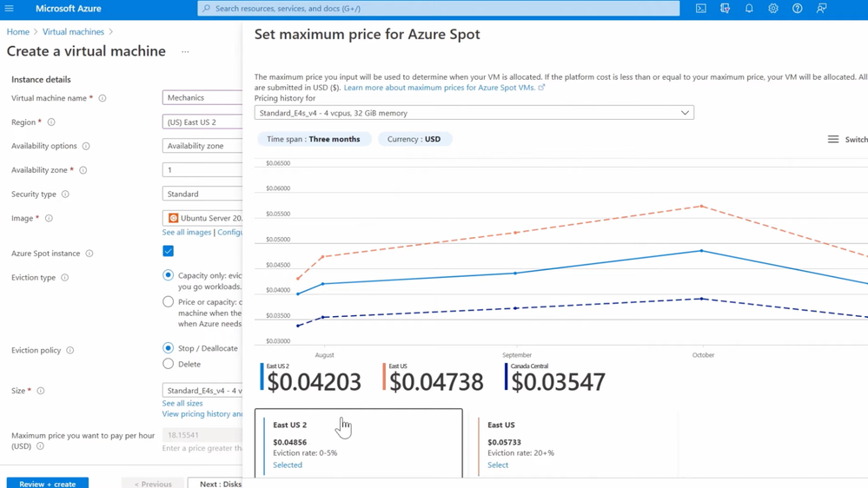The width and height of the screenshot is (868, 488).
Task: Click the Canada Central dark blue legend swatch
Action: point(506,377)
